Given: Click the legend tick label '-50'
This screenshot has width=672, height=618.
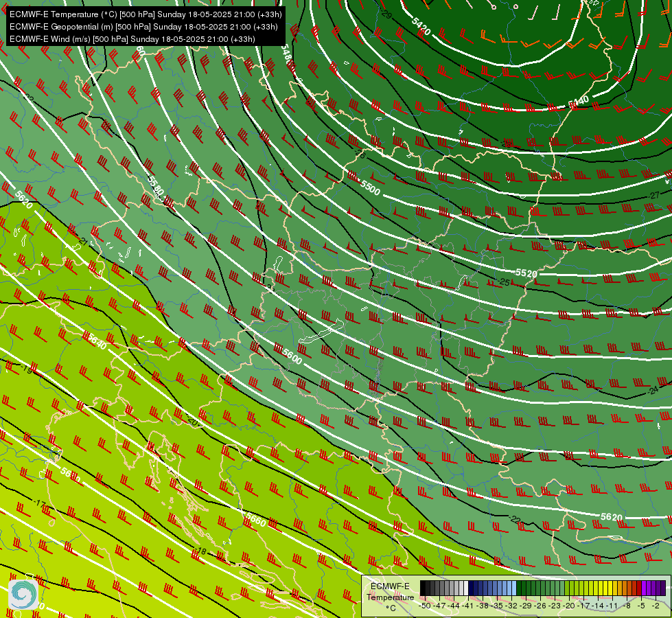Looking at the screenshot, I should (x=425, y=606).
